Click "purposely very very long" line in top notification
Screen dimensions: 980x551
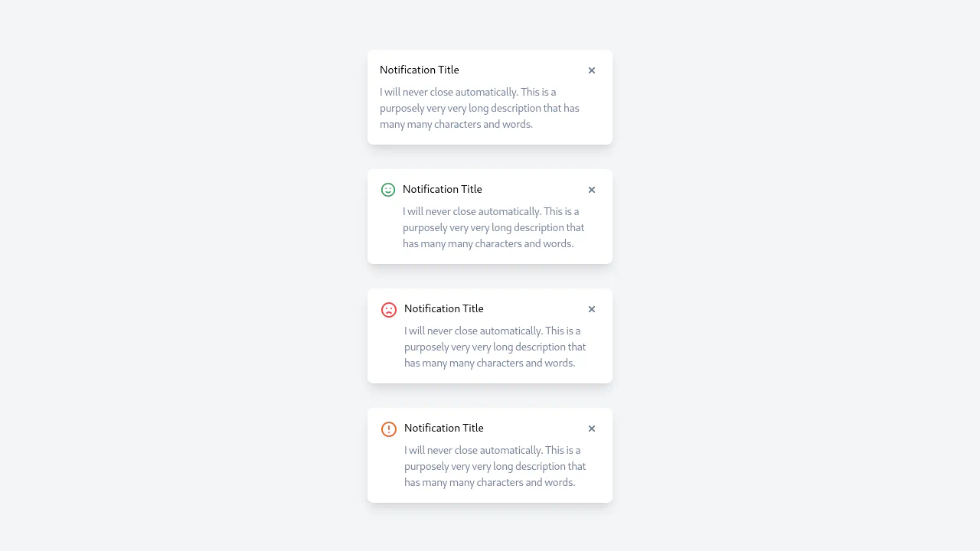479,108
